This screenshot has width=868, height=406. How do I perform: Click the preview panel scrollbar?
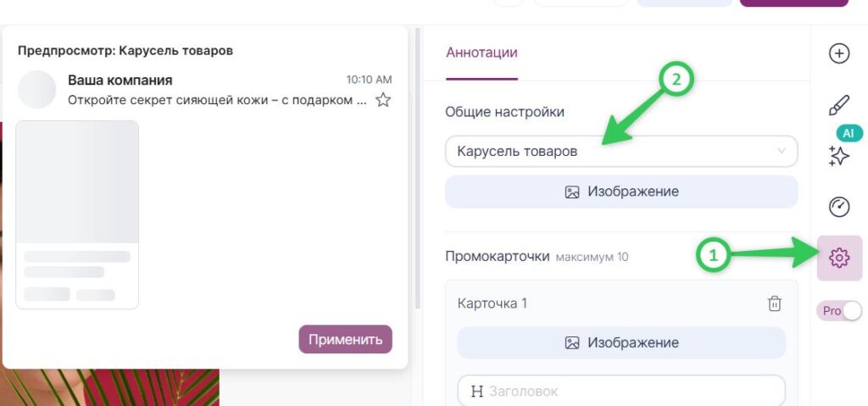click(x=418, y=169)
